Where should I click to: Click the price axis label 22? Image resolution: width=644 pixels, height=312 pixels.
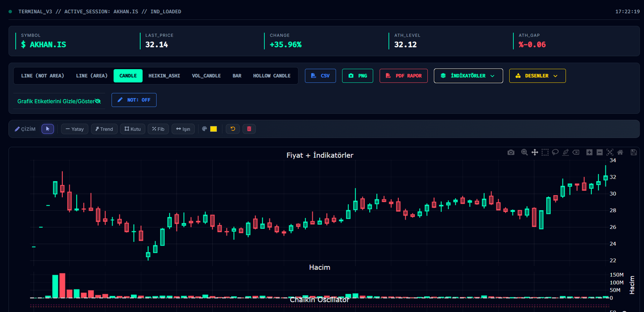click(612, 261)
